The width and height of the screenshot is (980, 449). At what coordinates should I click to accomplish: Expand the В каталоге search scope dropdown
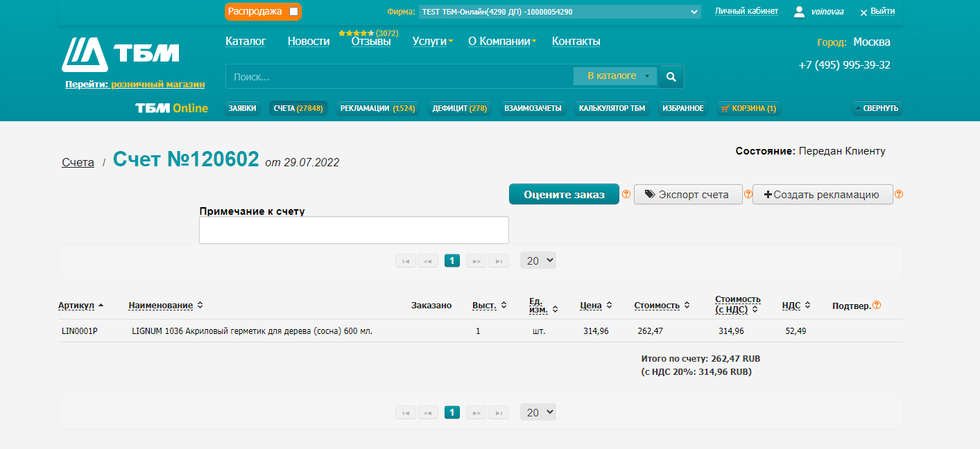point(614,76)
